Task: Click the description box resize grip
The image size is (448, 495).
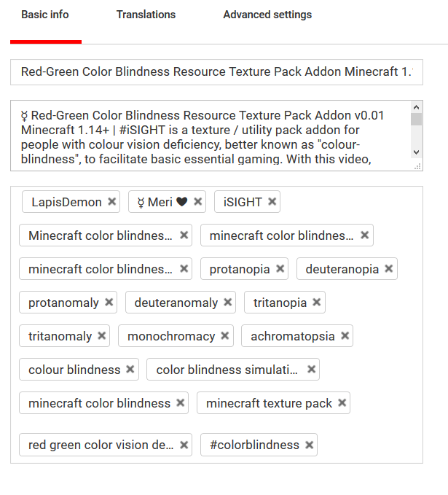Action: pos(417,167)
